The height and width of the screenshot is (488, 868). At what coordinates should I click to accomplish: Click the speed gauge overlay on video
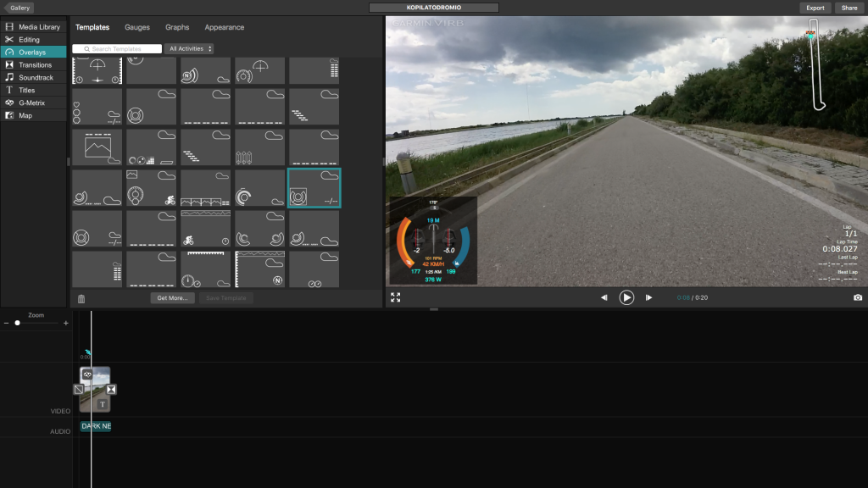pos(433,241)
